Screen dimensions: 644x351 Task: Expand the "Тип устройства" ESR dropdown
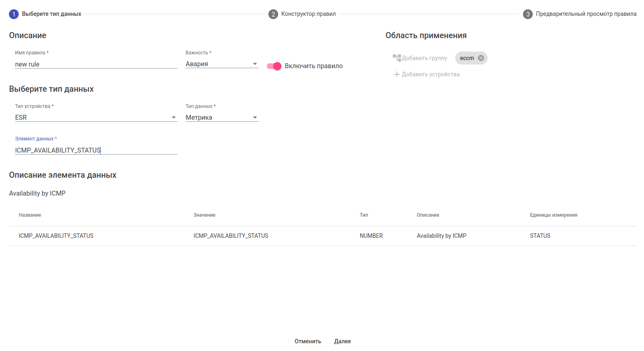(x=96, y=118)
